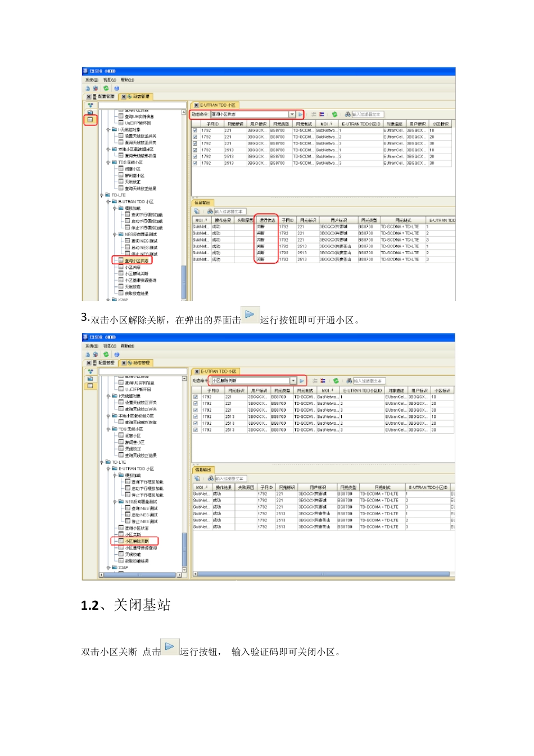
Task: Click tree search field in upper left panel
Action: [x=142, y=105]
